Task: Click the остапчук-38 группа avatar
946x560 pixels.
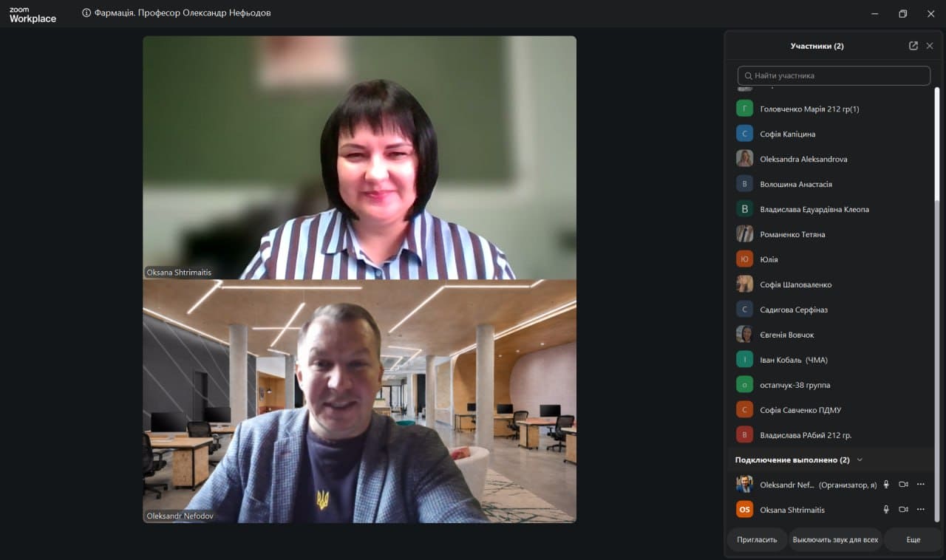Action: click(745, 385)
